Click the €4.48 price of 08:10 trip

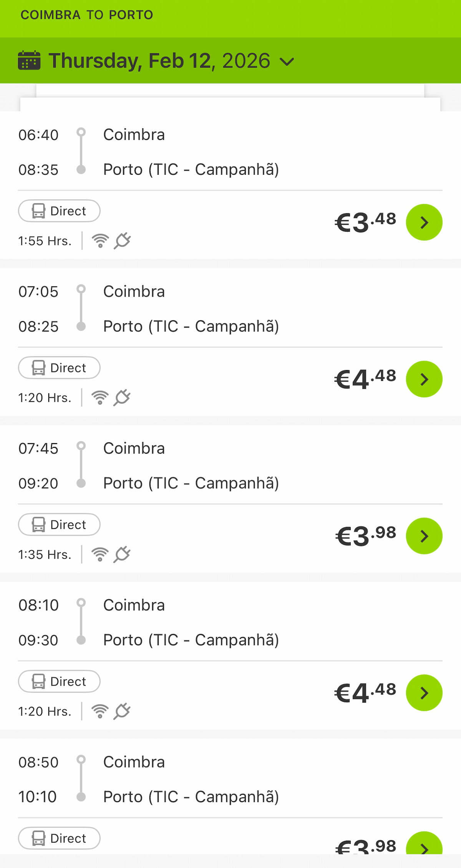[x=365, y=692]
